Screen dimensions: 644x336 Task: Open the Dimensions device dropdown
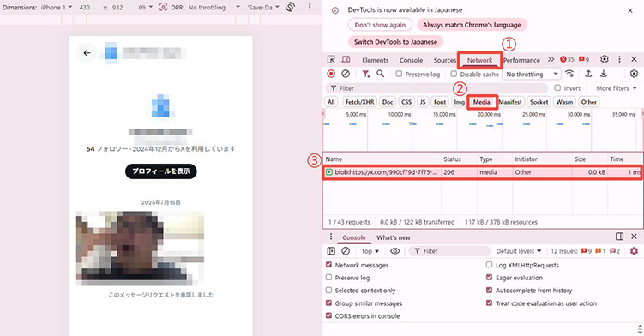[57, 8]
